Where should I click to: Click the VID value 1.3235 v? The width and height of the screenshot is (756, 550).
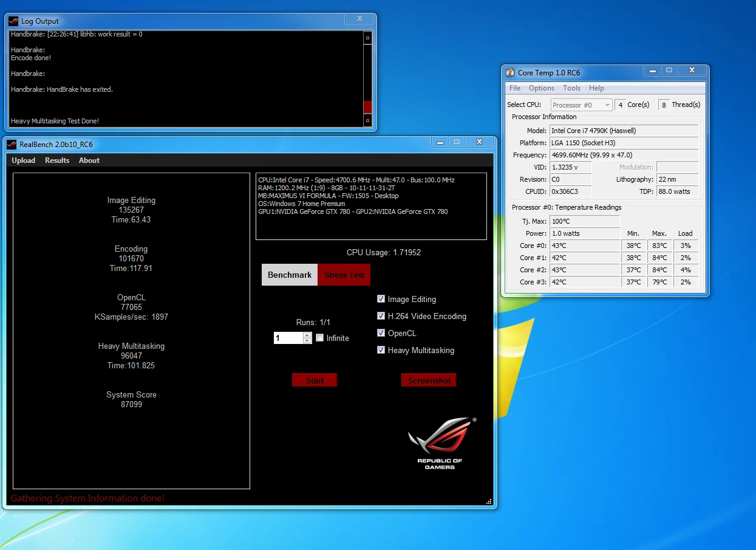point(570,167)
